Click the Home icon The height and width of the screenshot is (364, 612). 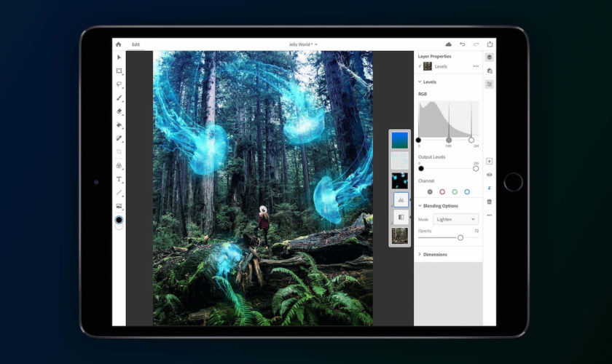(119, 44)
